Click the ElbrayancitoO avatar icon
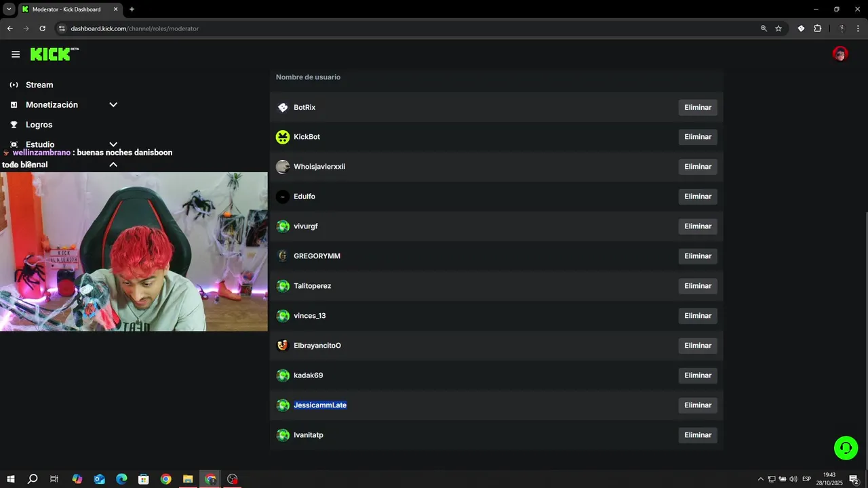868x488 pixels. pyautogui.click(x=283, y=346)
